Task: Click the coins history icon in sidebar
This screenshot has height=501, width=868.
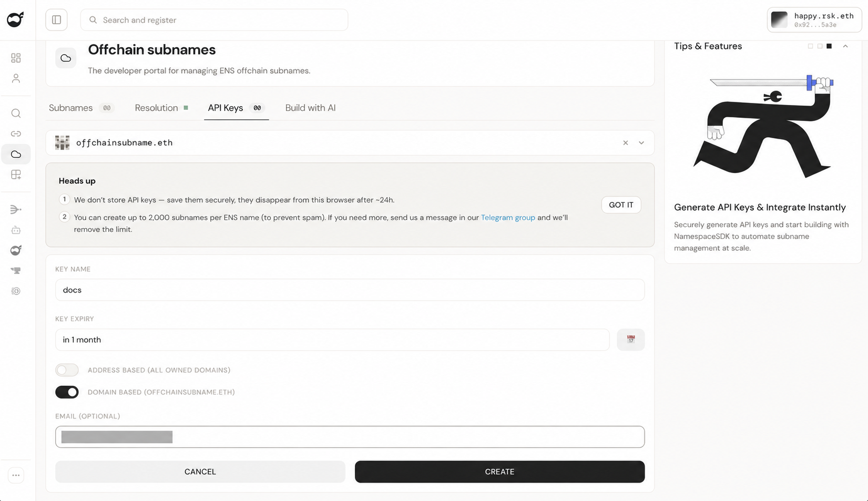Action: coord(16,291)
